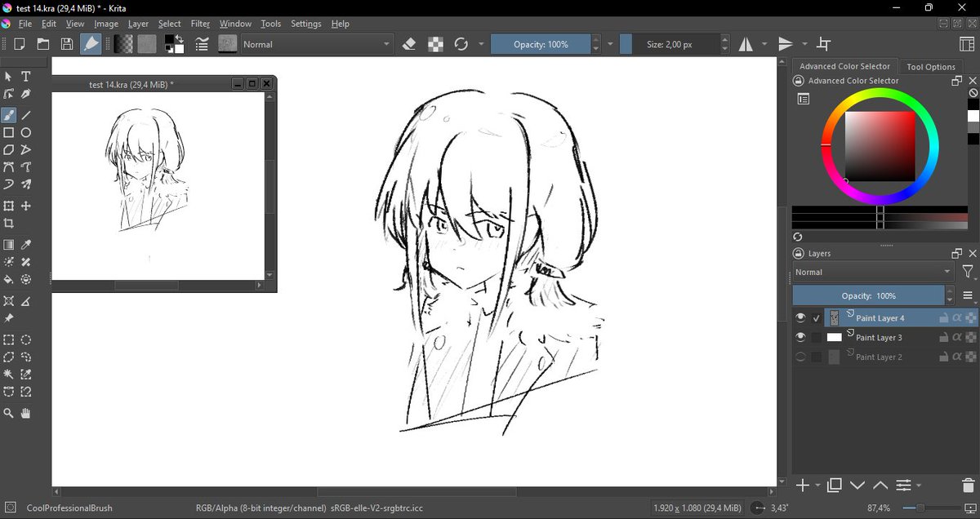Screen dimensions: 980x519
Task: Open the Filter menu
Action: click(200, 24)
